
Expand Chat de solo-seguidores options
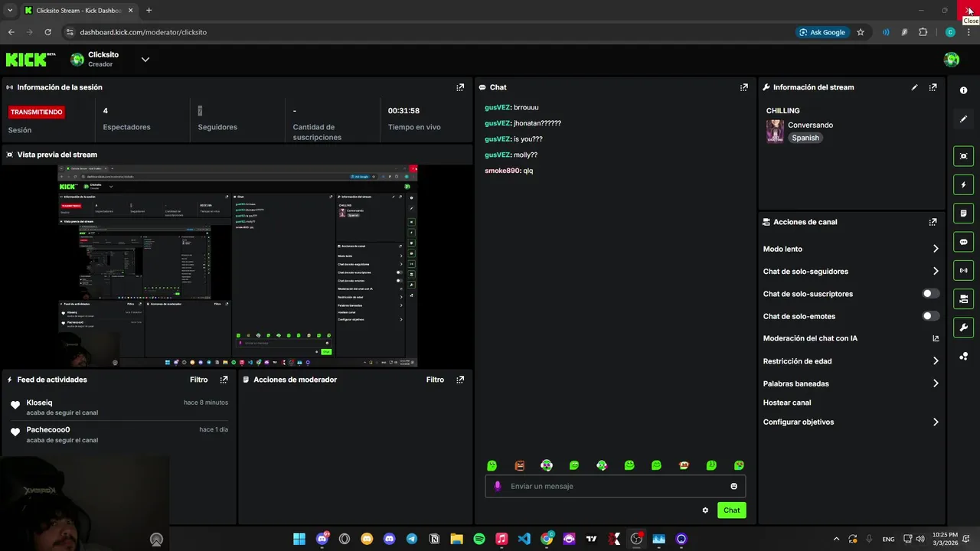pos(936,271)
